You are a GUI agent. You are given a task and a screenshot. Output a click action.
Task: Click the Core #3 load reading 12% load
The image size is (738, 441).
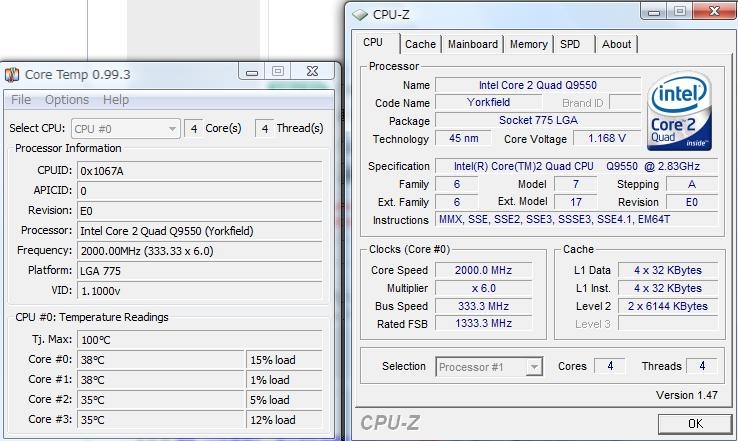(284, 420)
